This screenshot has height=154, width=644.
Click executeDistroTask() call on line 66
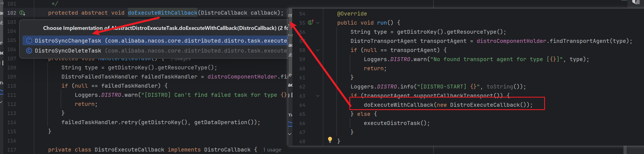pos(396,123)
